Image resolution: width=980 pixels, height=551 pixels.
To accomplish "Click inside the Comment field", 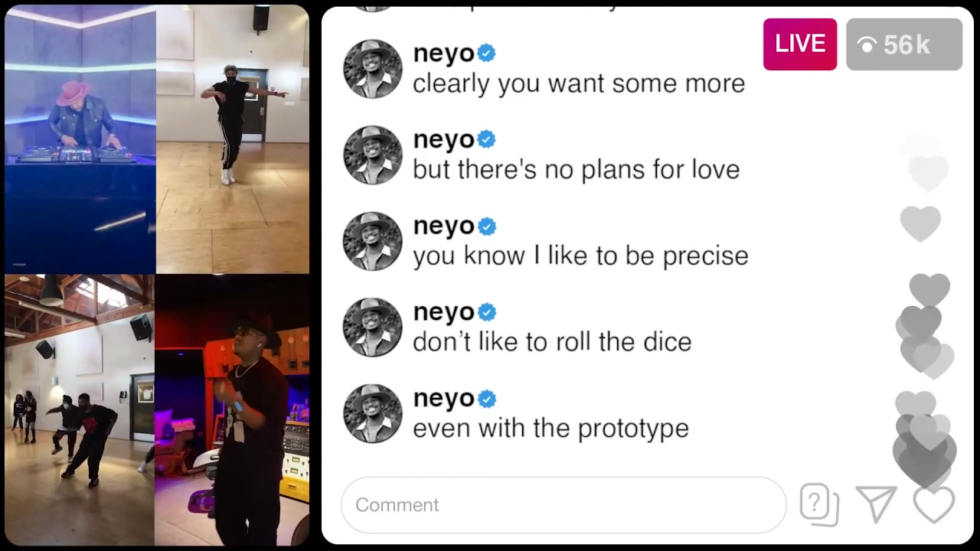I will pyautogui.click(x=563, y=505).
